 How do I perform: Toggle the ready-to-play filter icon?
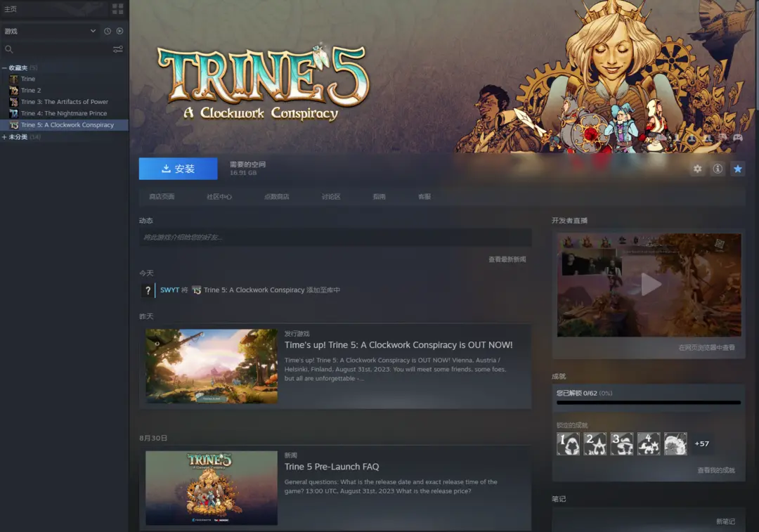(x=119, y=31)
